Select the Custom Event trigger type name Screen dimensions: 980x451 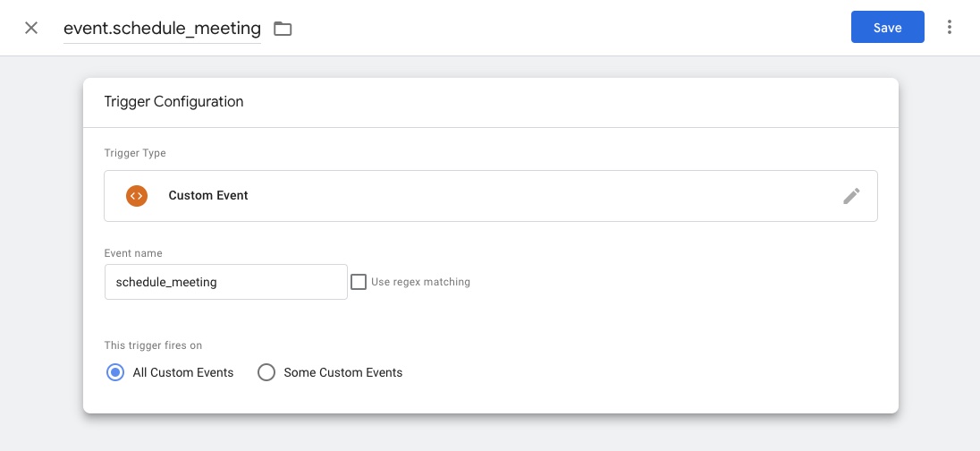click(x=208, y=196)
